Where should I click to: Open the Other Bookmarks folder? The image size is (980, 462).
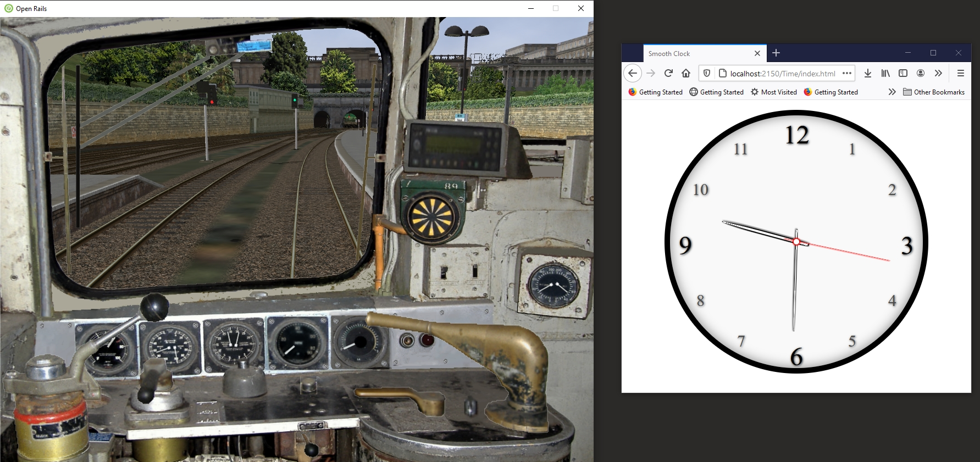click(934, 92)
